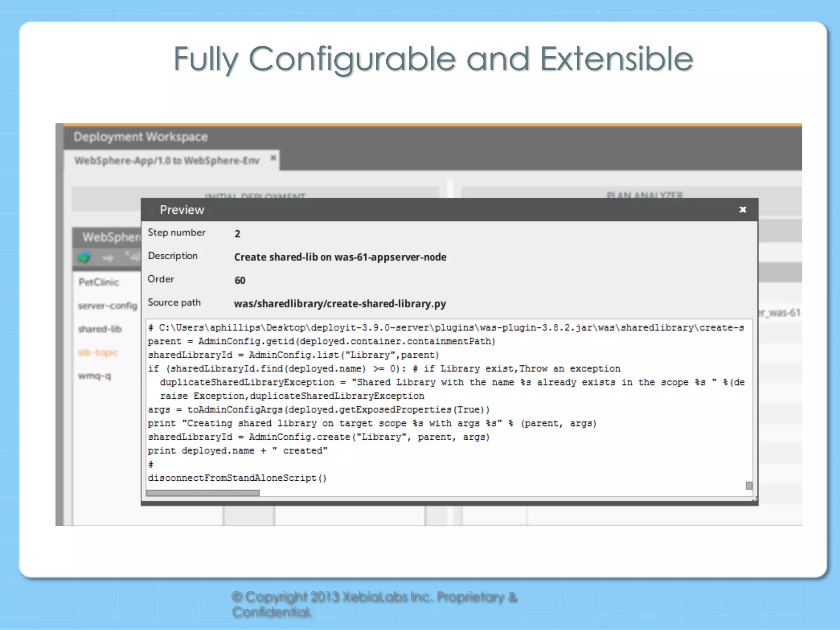840x630 pixels.
Task: Click the 'parent = AdminConfig.getid' code line
Action: click(x=322, y=341)
